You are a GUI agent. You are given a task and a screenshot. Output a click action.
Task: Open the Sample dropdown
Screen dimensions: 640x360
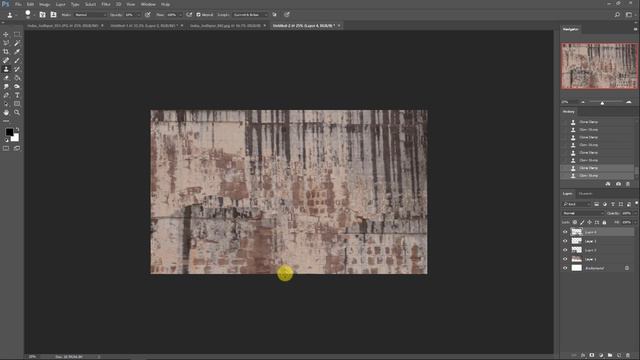pos(250,15)
